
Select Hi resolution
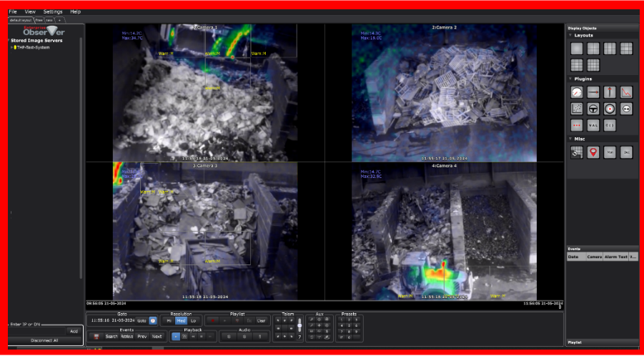point(169,320)
